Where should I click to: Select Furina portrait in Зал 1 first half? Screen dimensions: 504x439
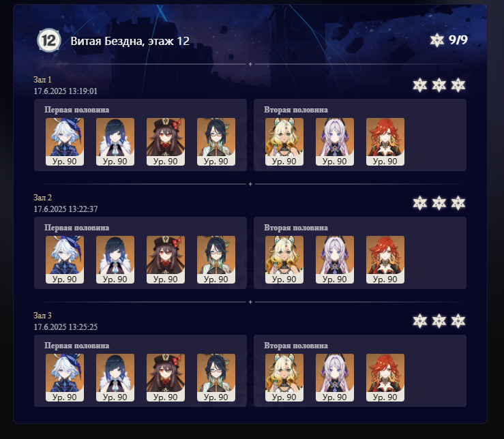[65, 142]
